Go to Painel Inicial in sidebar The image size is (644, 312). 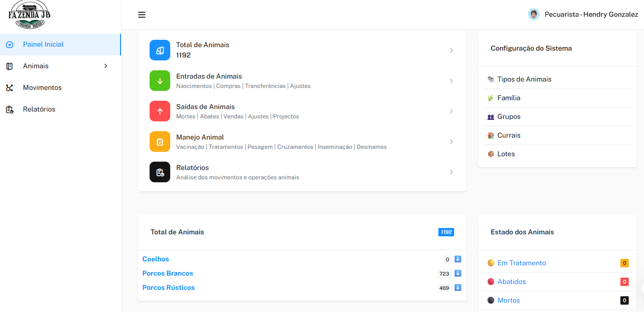coord(60,45)
